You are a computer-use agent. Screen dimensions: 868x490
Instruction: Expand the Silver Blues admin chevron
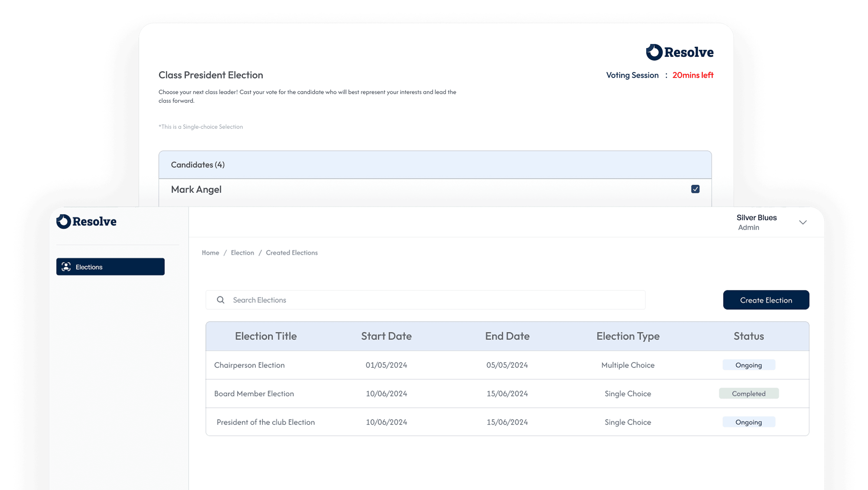803,222
